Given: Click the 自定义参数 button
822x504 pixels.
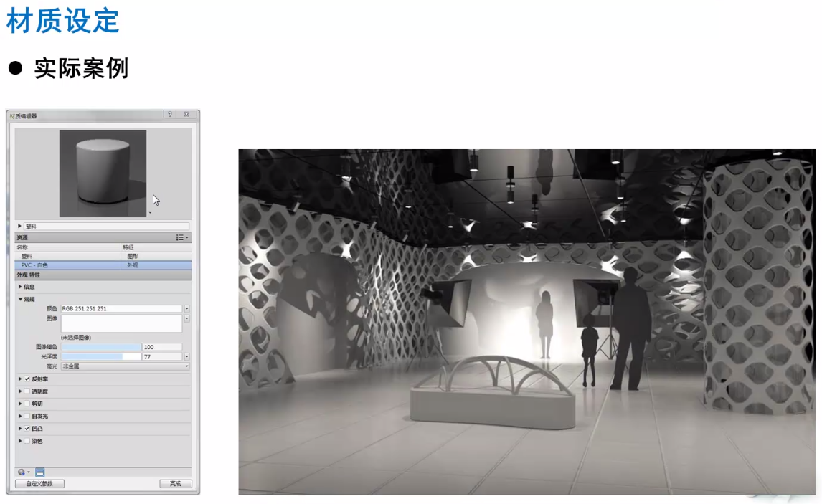Looking at the screenshot, I should (x=39, y=484).
